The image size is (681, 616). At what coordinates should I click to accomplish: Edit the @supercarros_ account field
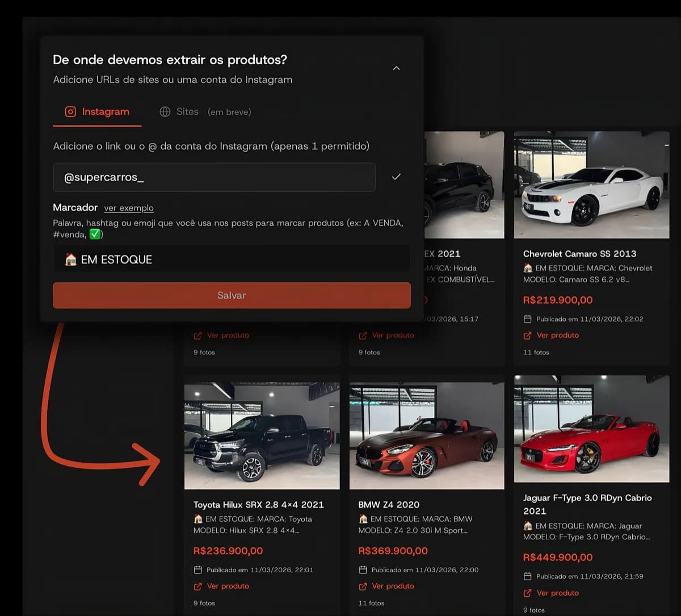point(214,177)
